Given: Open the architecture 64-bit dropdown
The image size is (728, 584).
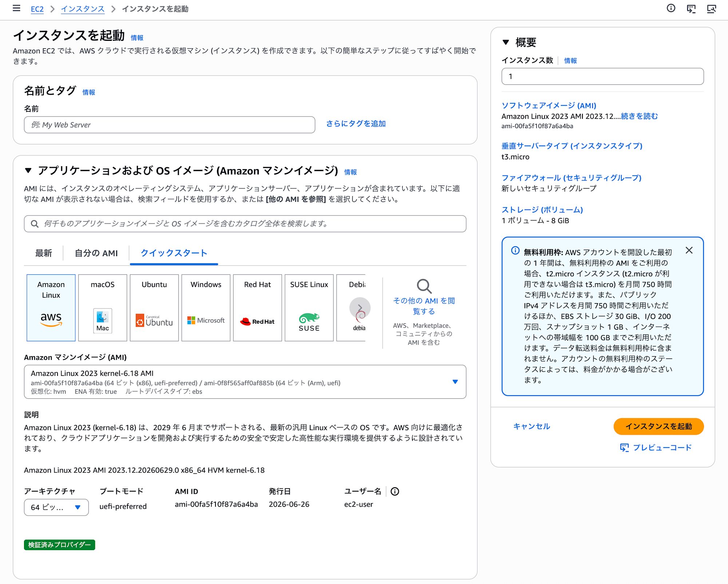Looking at the screenshot, I should [x=56, y=507].
